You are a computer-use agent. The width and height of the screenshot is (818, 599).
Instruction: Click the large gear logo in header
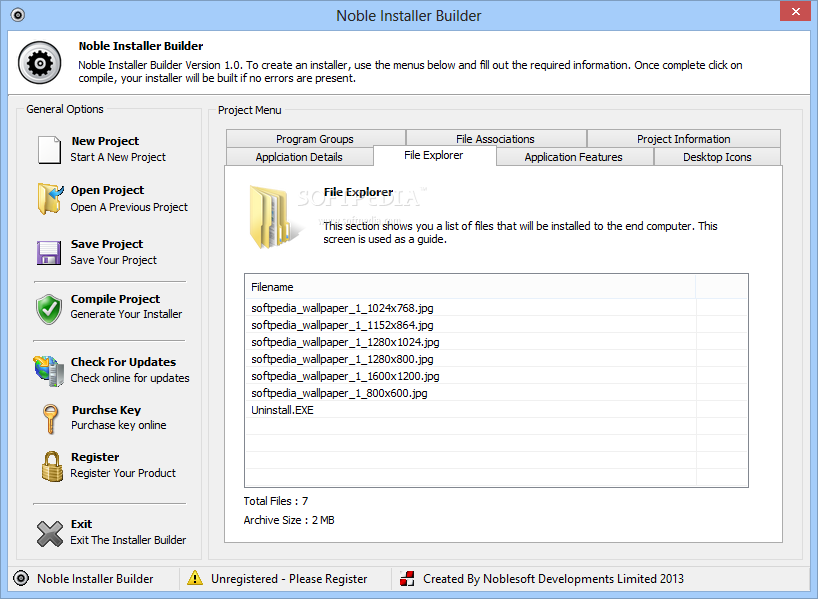[x=40, y=63]
